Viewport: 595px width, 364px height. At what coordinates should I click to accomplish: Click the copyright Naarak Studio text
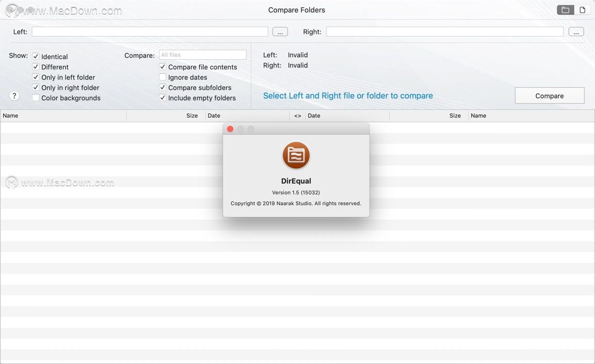(x=296, y=203)
